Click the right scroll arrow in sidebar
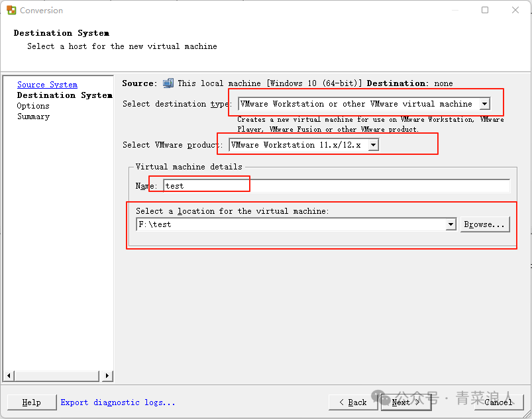 click(107, 375)
